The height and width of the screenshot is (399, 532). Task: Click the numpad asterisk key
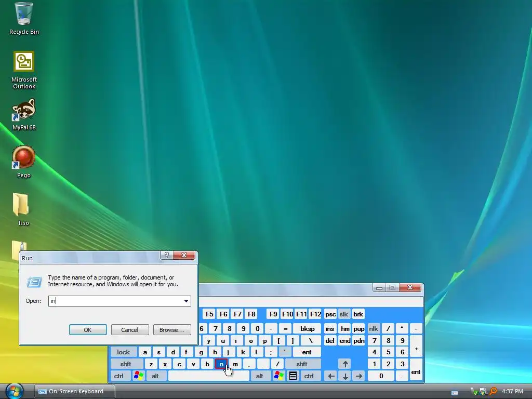[402, 328]
